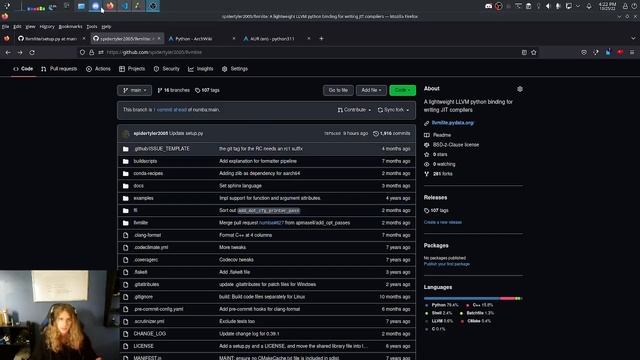The height and width of the screenshot is (360, 640).
Task: Click the .flake8 file icon
Action: (126, 272)
